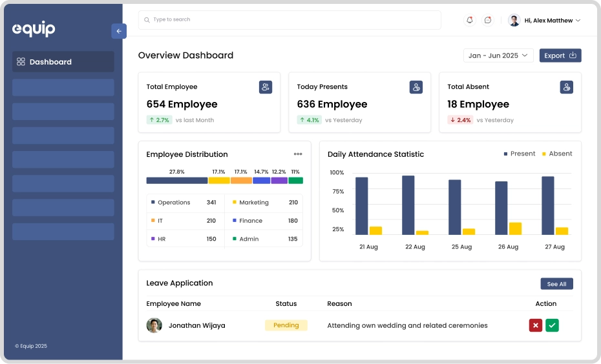Click the Operations segment of distribution bar

176,181
